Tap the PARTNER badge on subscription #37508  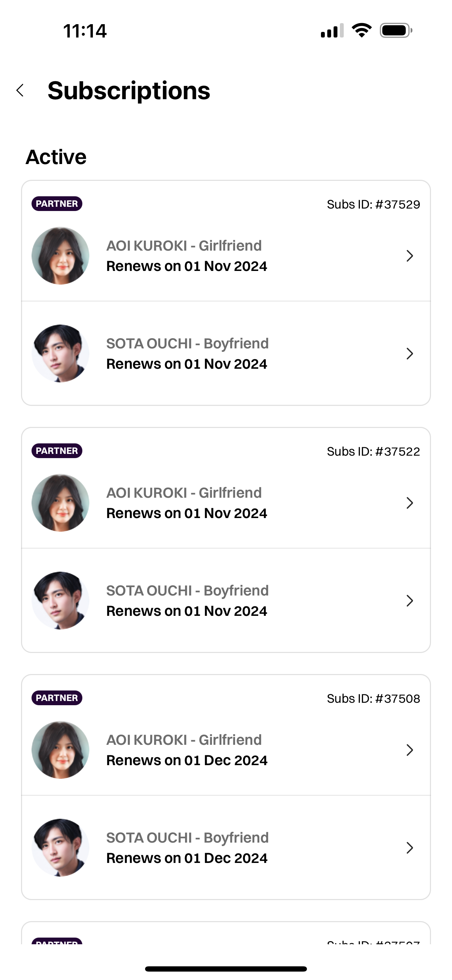(57, 698)
